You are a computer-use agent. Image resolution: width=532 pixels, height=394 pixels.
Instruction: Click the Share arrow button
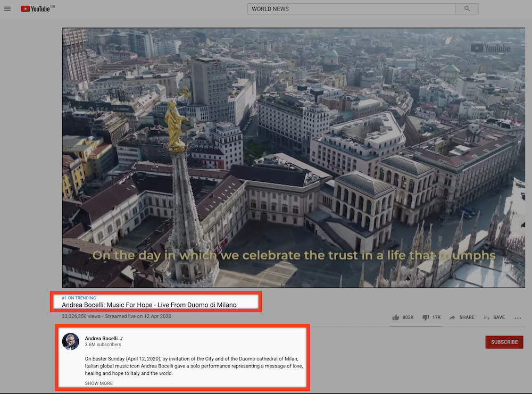point(462,317)
